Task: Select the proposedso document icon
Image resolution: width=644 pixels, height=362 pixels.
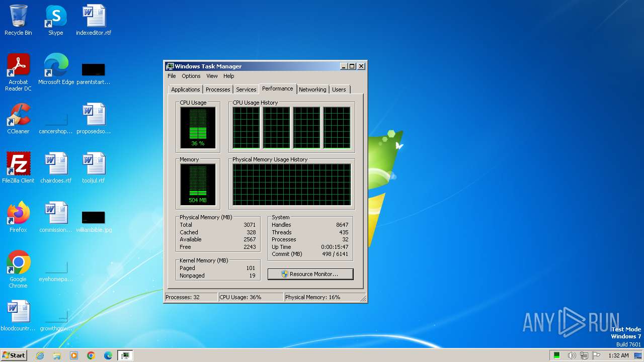Action: (x=94, y=119)
